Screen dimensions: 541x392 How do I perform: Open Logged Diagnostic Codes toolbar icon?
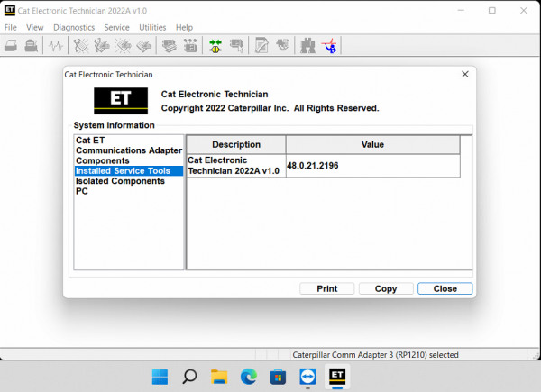[102, 46]
